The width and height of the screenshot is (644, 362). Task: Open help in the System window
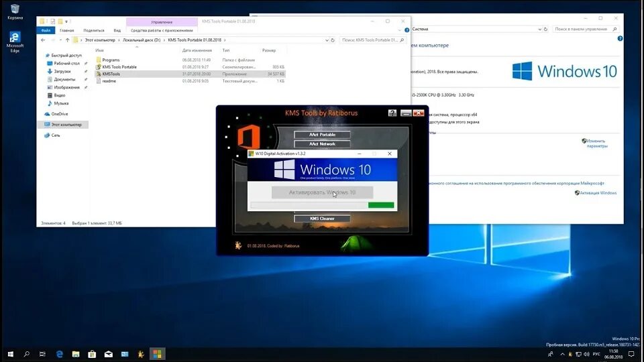click(x=620, y=38)
